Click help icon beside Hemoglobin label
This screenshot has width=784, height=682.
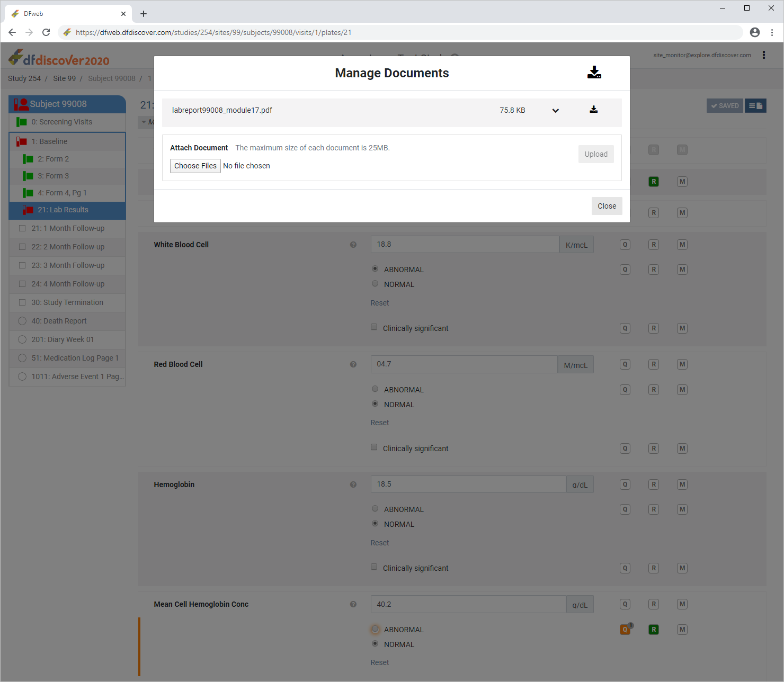point(353,484)
